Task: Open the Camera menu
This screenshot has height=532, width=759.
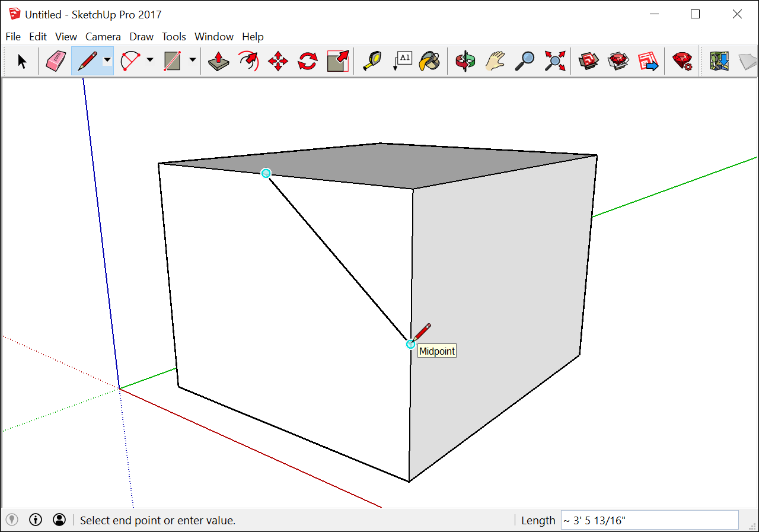Action: point(103,36)
